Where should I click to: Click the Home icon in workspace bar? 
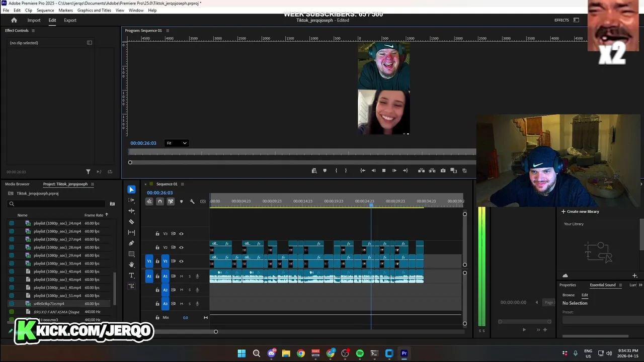coord(14,20)
